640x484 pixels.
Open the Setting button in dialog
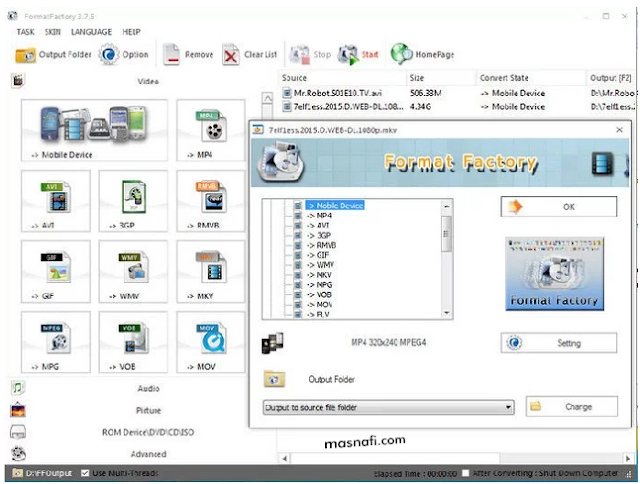pyautogui.click(x=558, y=343)
